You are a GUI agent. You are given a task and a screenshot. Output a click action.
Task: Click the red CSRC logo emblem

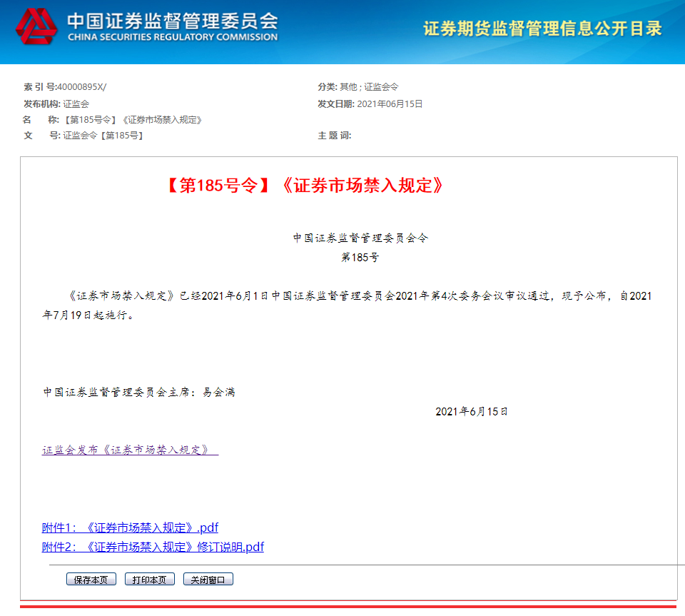36,26
